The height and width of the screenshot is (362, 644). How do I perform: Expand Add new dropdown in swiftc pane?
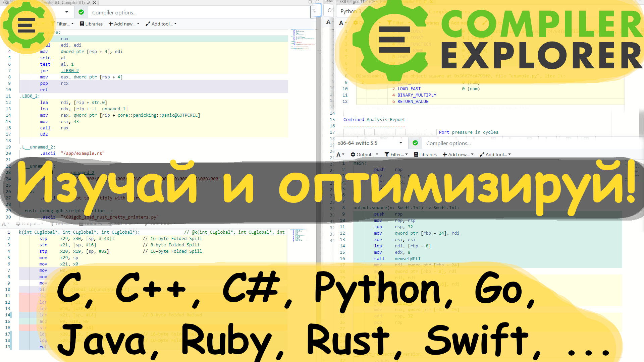coord(458,155)
